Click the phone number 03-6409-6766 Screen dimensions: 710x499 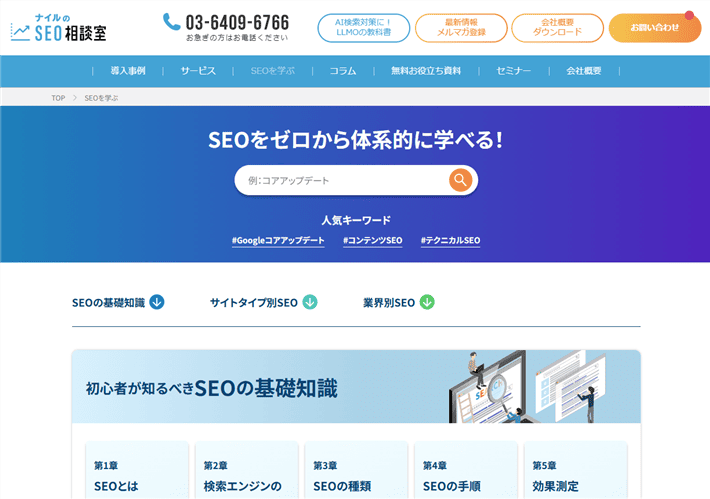click(237, 22)
